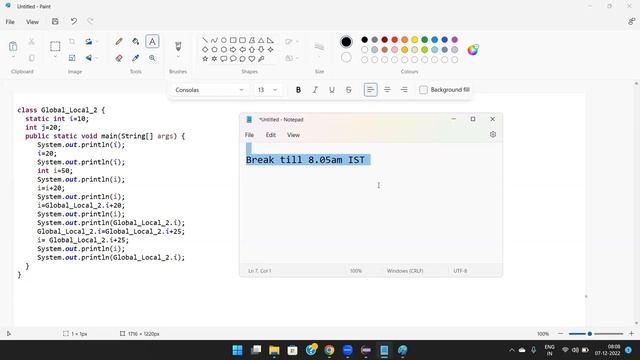Viewport: 640px width, 360px height.
Task: Click the 'static int i=10;' code line
Action: click(x=57, y=119)
